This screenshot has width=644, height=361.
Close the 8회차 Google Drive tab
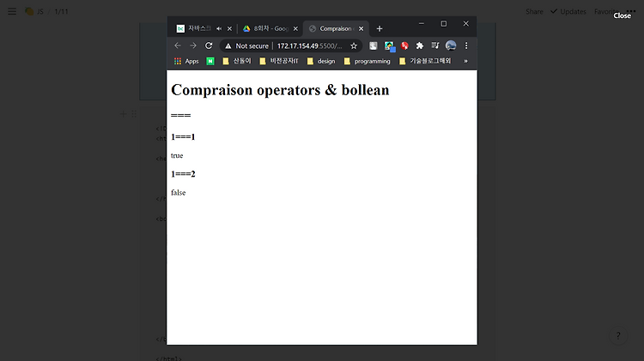coord(295,28)
